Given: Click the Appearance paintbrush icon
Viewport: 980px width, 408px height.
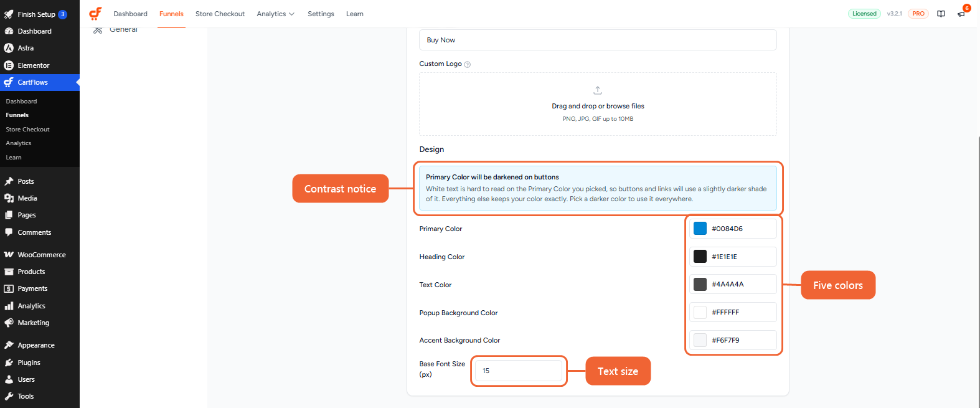Looking at the screenshot, I should (x=9, y=345).
